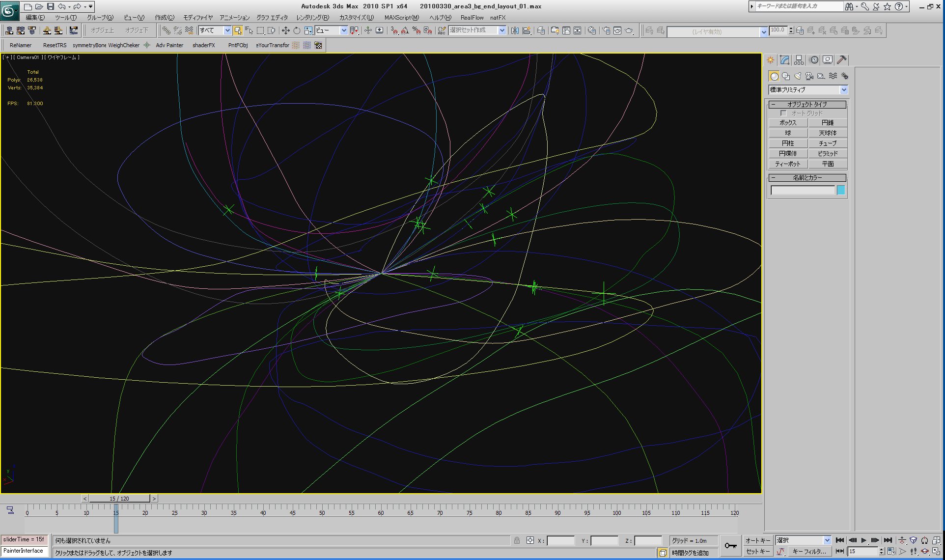945x560 pixels.
Task: Toggle the オートキー auto key mode
Action: (757, 540)
